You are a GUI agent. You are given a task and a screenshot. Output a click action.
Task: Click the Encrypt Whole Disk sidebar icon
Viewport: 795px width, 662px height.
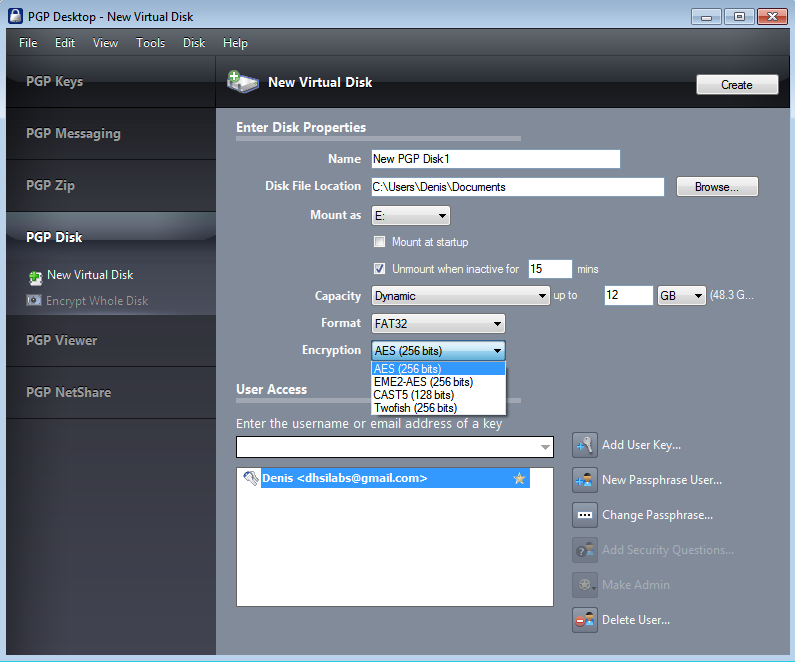point(34,301)
